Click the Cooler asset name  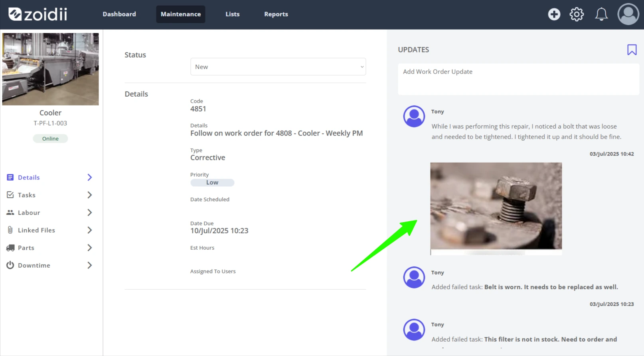click(50, 113)
